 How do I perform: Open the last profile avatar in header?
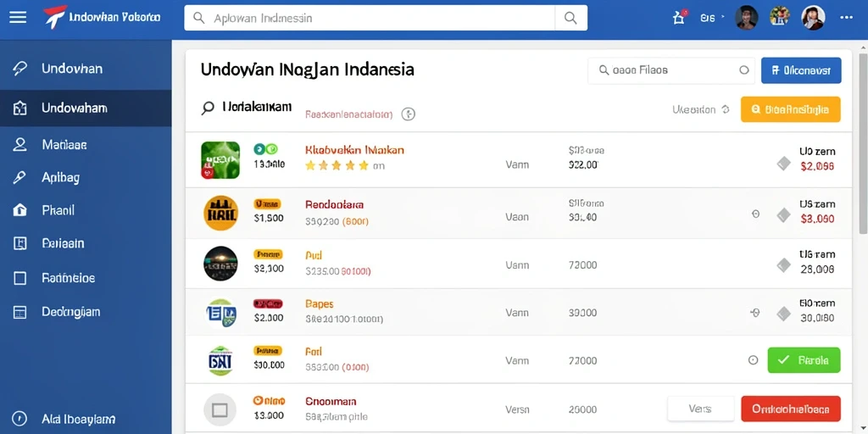(x=813, y=18)
